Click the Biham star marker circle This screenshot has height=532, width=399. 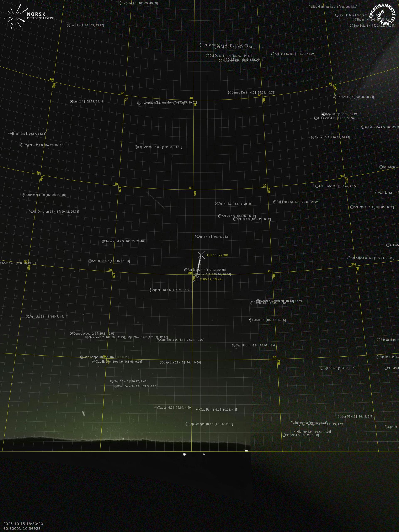[x=10, y=133]
